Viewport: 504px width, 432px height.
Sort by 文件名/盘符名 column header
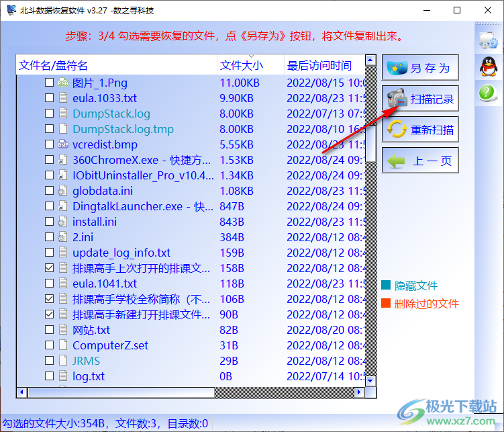(117, 65)
